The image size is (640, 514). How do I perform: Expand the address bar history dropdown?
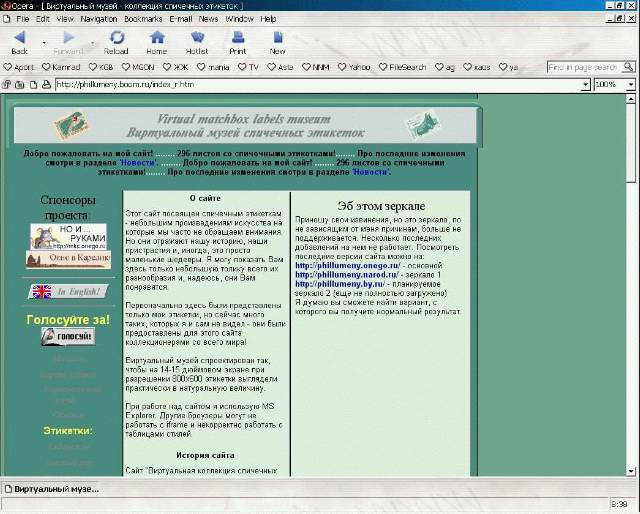point(586,85)
